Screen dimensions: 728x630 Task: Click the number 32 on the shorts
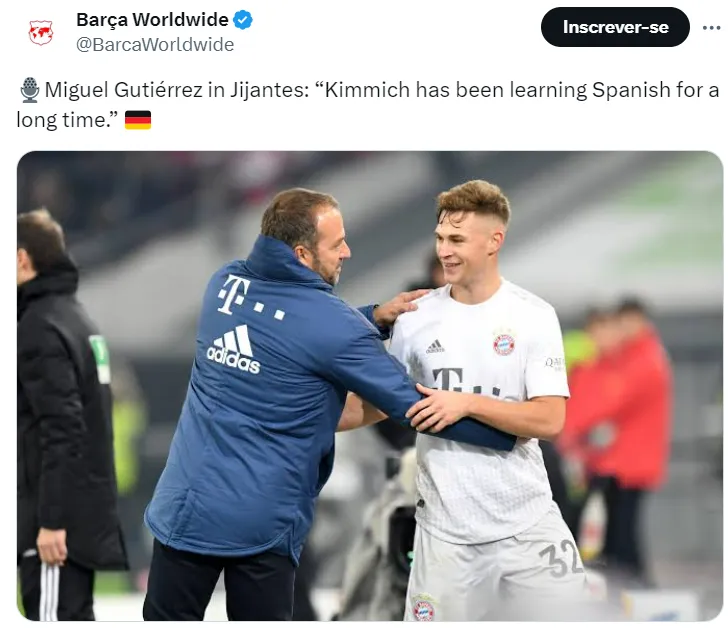[x=561, y=559]
